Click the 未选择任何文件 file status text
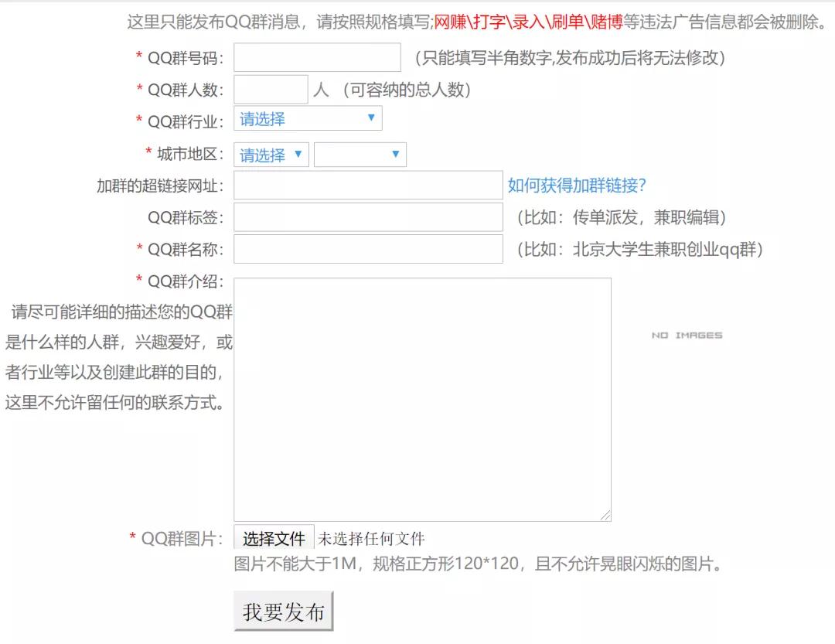835x644 pixels. click(372, 539)
